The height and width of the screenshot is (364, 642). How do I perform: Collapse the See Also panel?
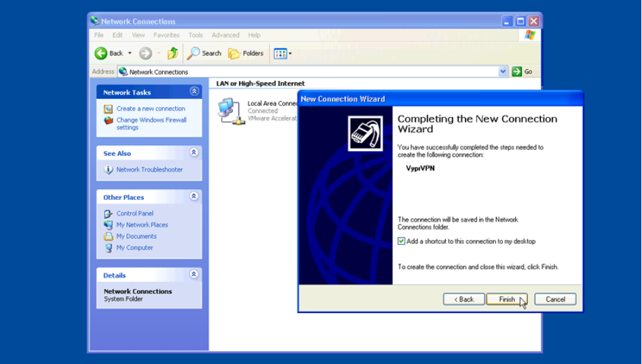194,153
